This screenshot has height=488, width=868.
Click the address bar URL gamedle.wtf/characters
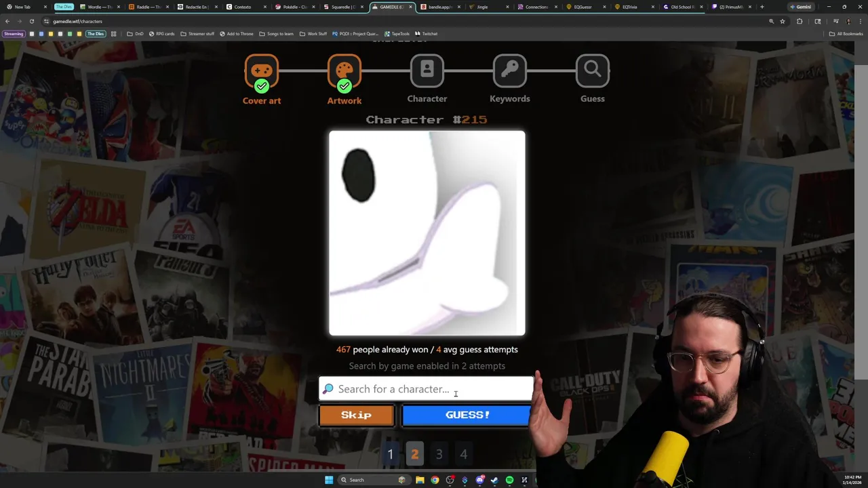coord(77,21)
